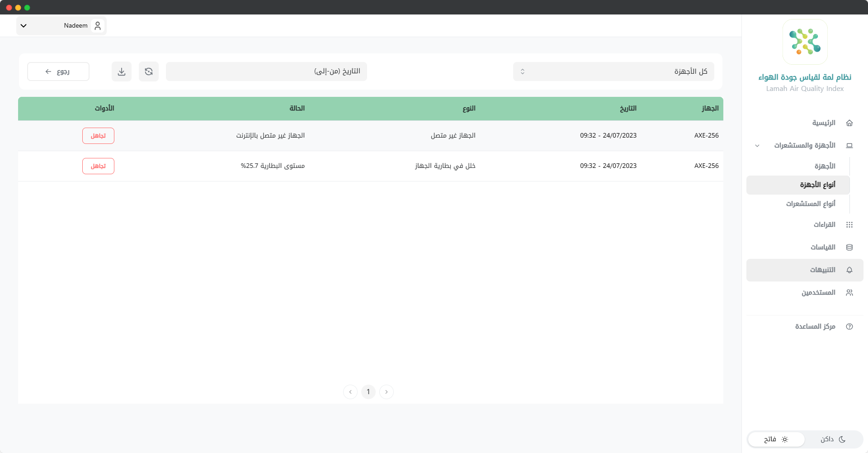The height and width of the screenshot is (453, 868).
Task: Click the الأدوات column header
Action: 104,109
